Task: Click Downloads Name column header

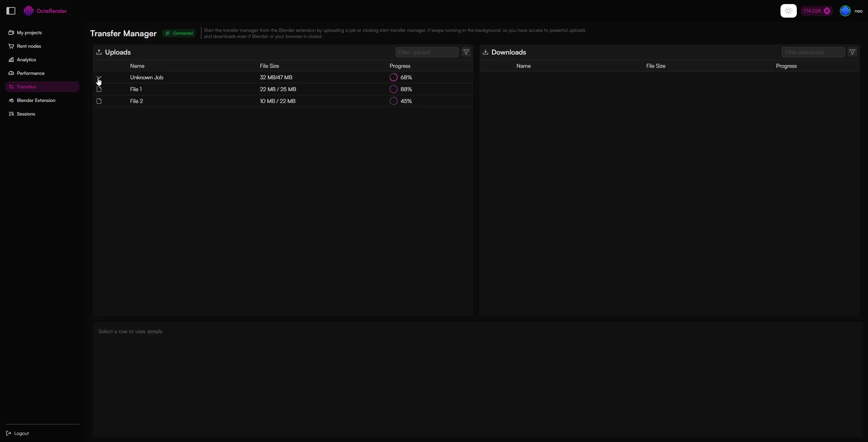Action: (523, 66)
